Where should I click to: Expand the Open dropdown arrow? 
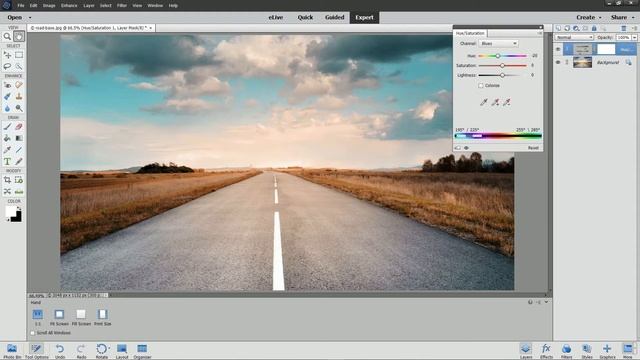click(30, 18)
